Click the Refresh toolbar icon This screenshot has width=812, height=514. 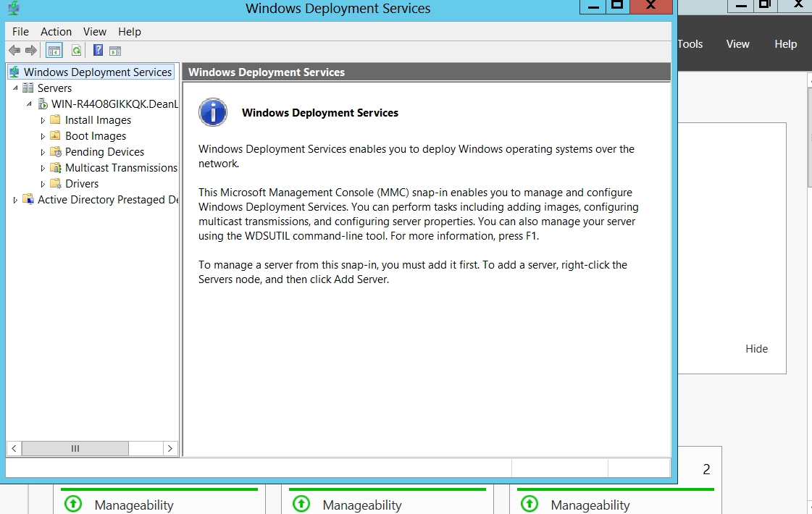click(x=76, y=51)
